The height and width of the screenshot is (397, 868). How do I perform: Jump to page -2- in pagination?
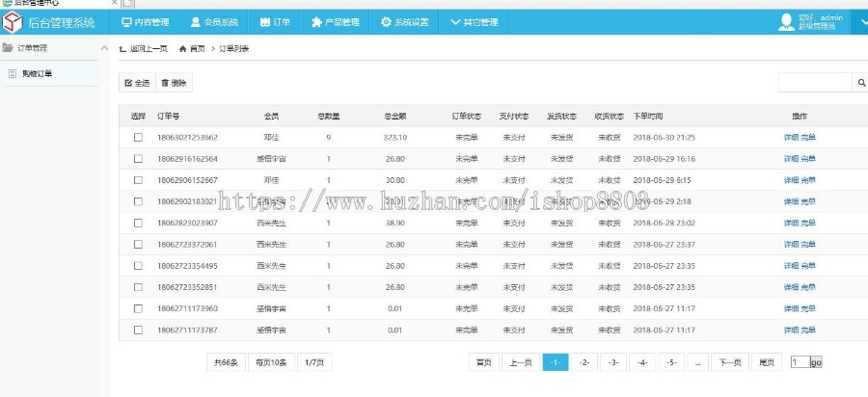[584, 362]
